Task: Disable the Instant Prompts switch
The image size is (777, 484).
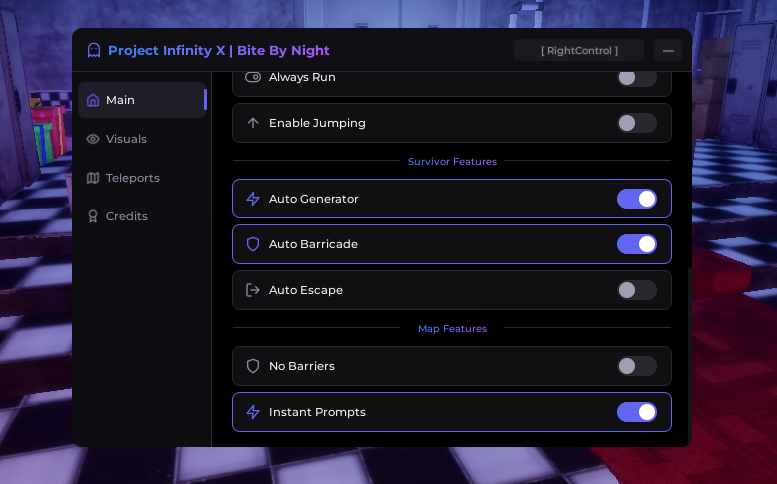Action: (x=637, y=412)
